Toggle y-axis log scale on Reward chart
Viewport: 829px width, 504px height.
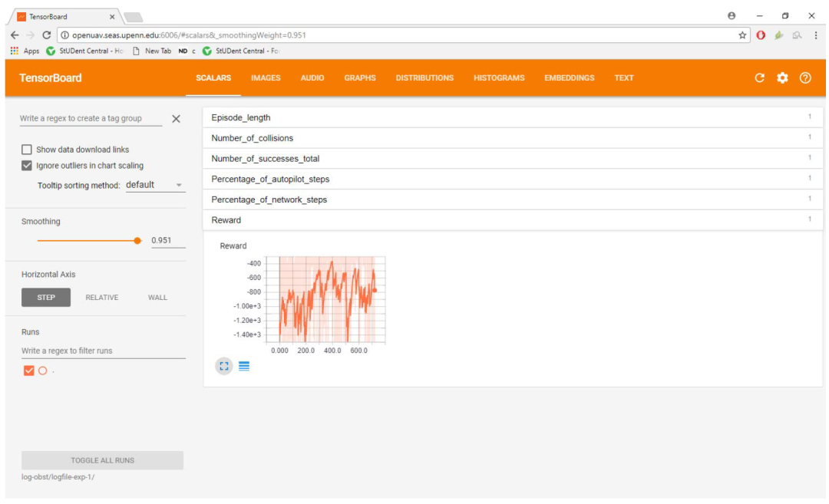244,366
